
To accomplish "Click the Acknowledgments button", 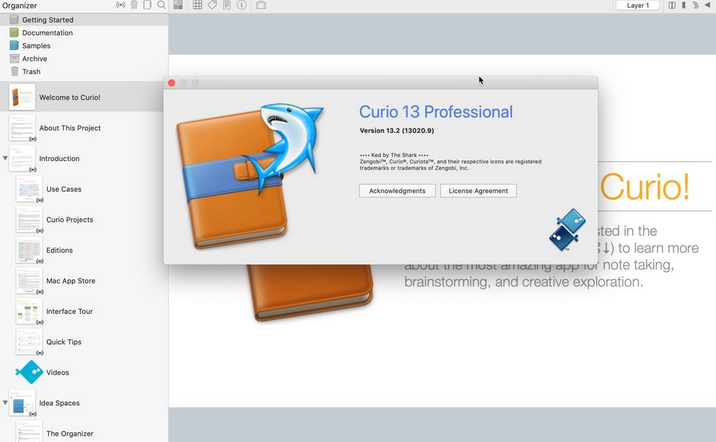I will coord(397,191).
